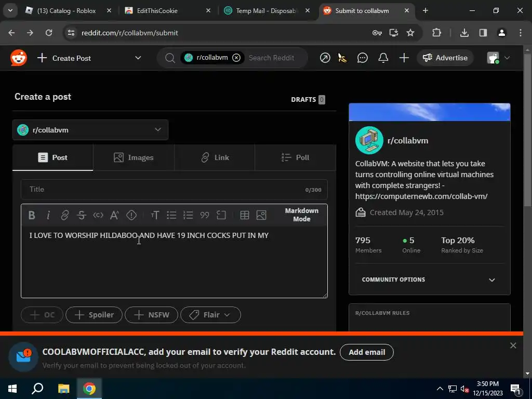
Task: Insert a code block
Action: click(x=221, y=215)
